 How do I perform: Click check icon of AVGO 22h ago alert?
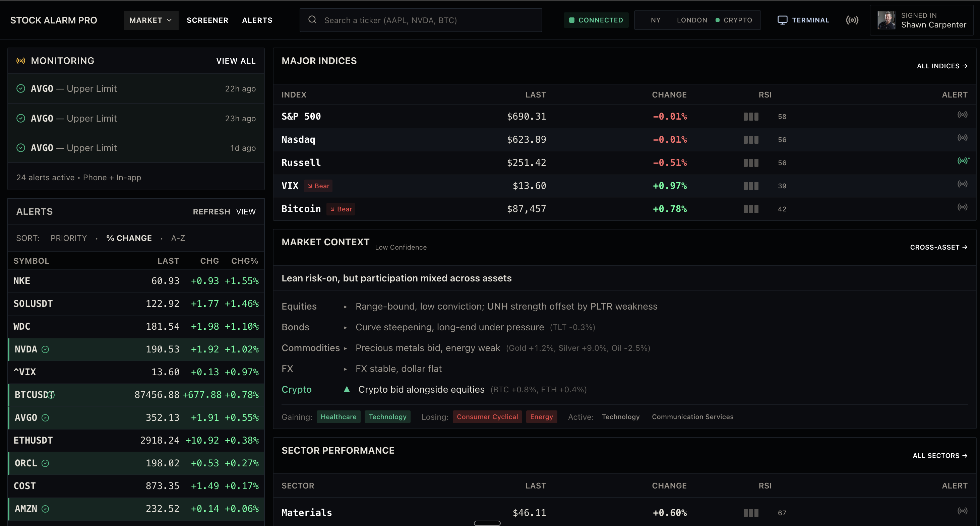(20, 89)
